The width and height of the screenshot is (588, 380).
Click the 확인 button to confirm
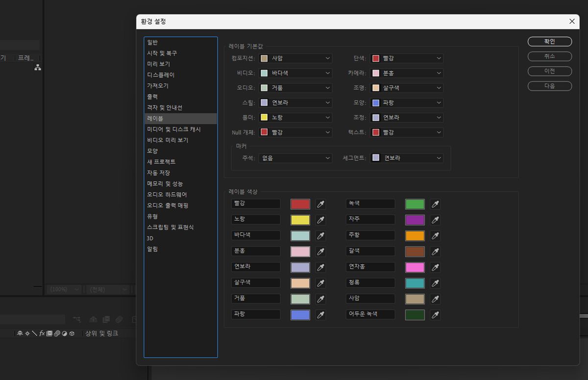[549, 42]
